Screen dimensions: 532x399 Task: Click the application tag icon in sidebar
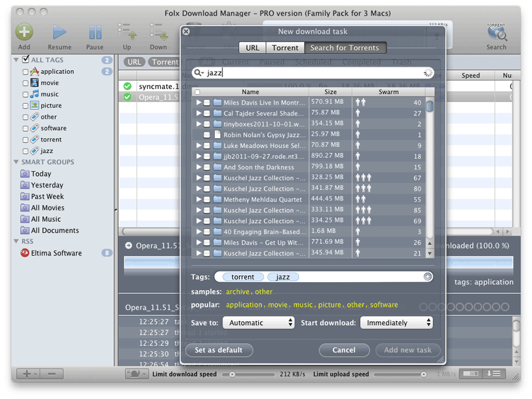point(34,71)
